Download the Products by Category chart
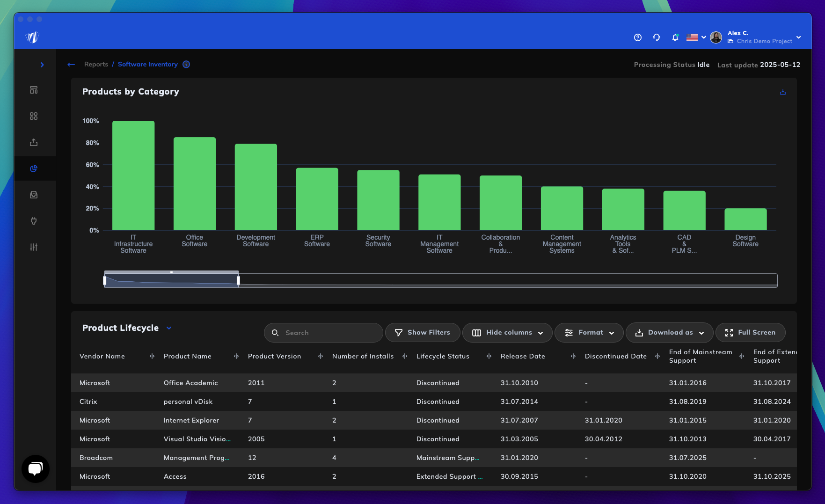This screenshot has height=504, width=825. 782,92
